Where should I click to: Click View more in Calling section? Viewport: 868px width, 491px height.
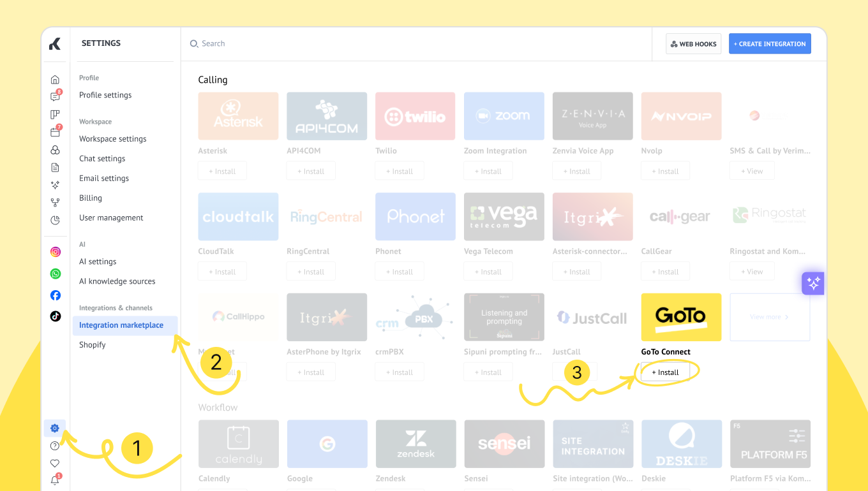(770, 317)
